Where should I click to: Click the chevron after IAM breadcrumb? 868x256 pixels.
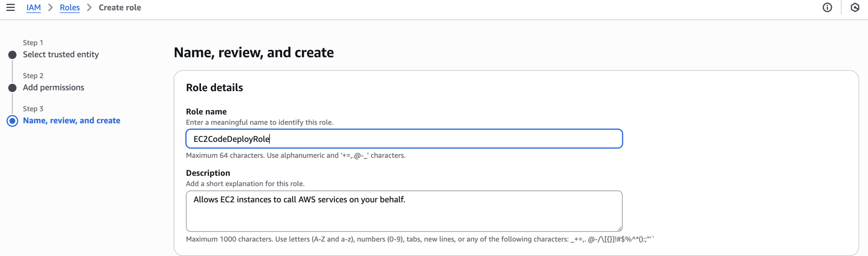[50, 7]
